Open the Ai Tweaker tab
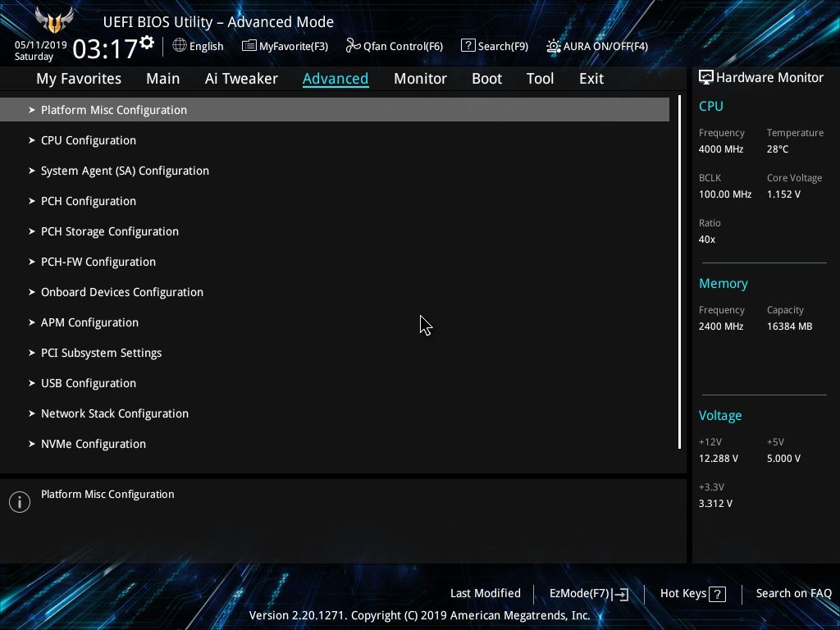The width and height of the screenshot is (840, 630). (x=241, y=79)
